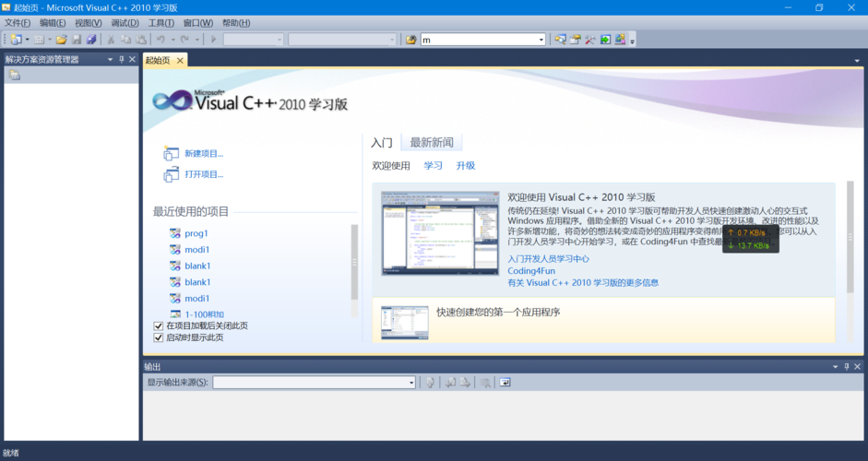Go to previous message in output panel
Image resolution: width=868 pixels, height=461 pixels.
click(451, 383)
